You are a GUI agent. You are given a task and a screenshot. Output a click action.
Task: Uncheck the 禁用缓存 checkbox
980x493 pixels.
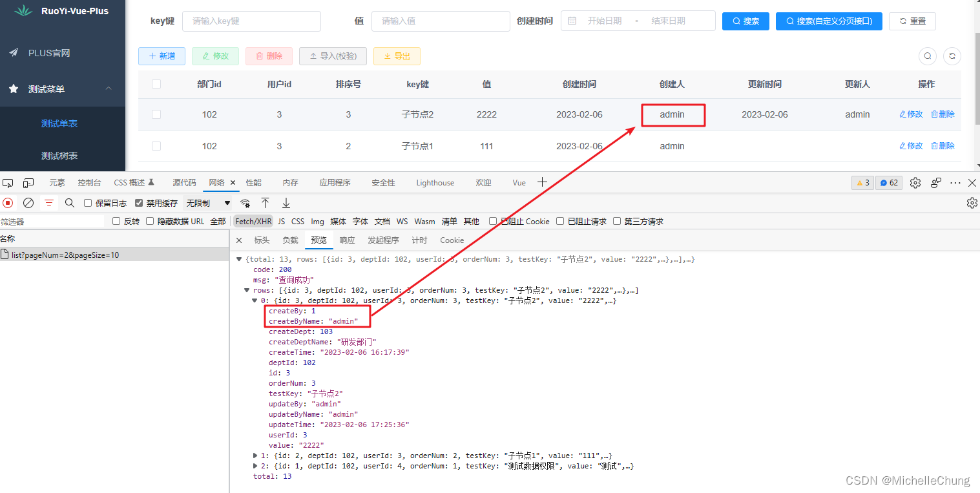click(x=139, y=203)
